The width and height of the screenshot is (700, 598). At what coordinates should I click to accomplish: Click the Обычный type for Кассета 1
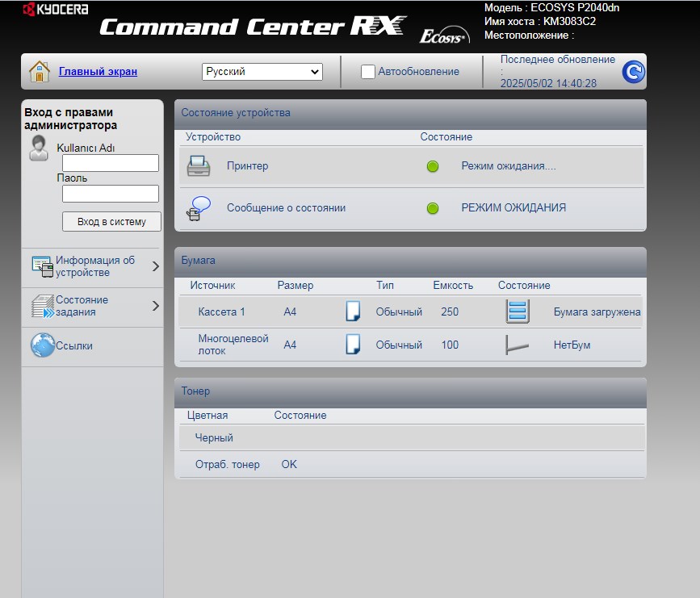(x=399, y=312)
